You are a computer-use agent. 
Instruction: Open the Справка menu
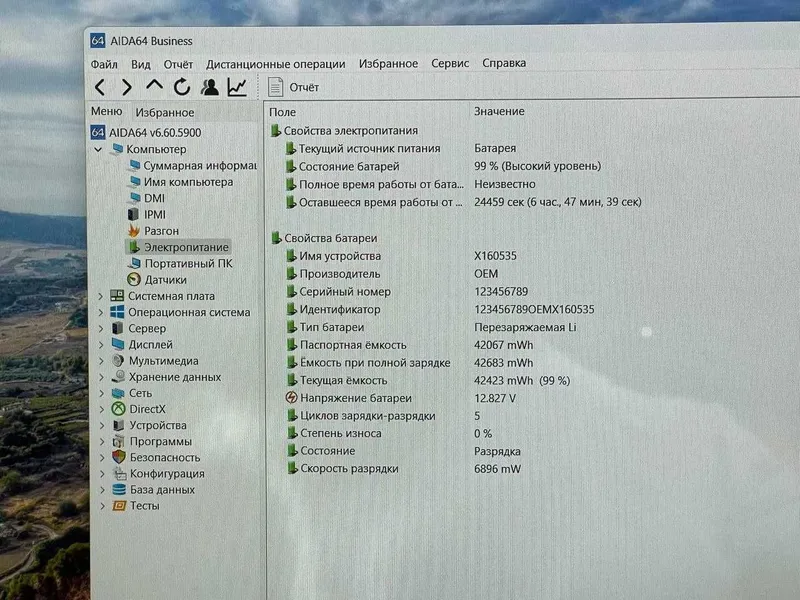coord(504,63)
